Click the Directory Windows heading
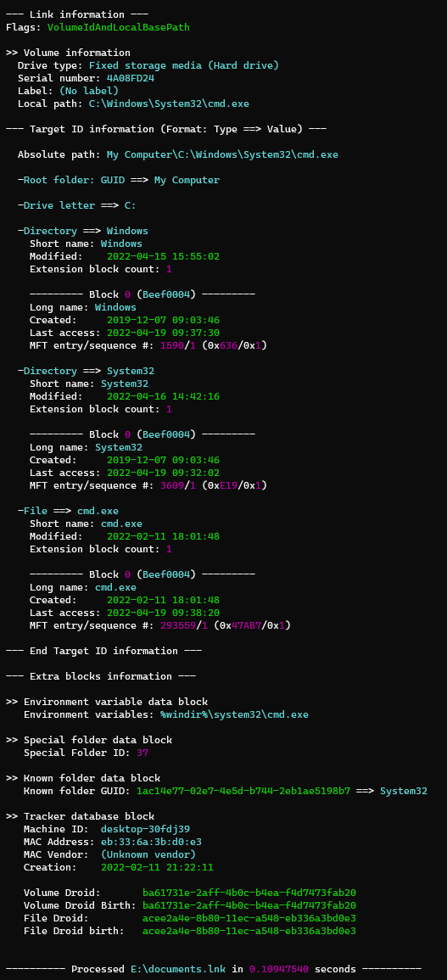 pyautogui.click(x=83, y=231)
